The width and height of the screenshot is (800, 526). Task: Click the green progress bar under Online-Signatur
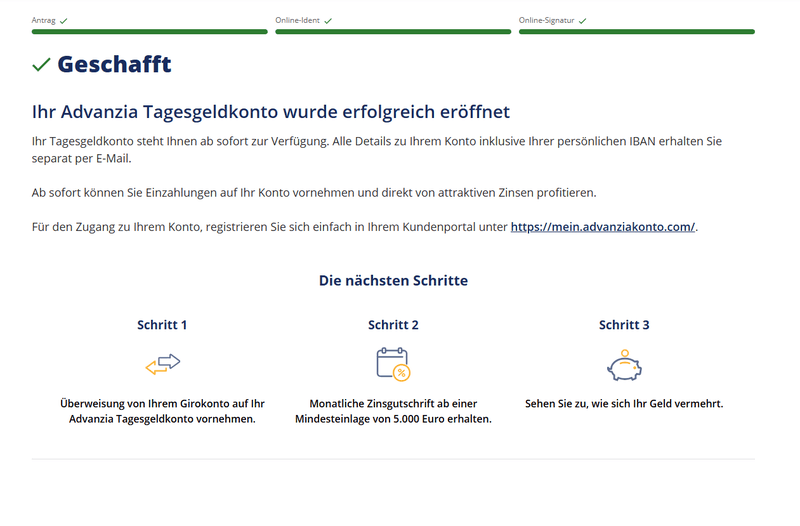coord(637,32)
